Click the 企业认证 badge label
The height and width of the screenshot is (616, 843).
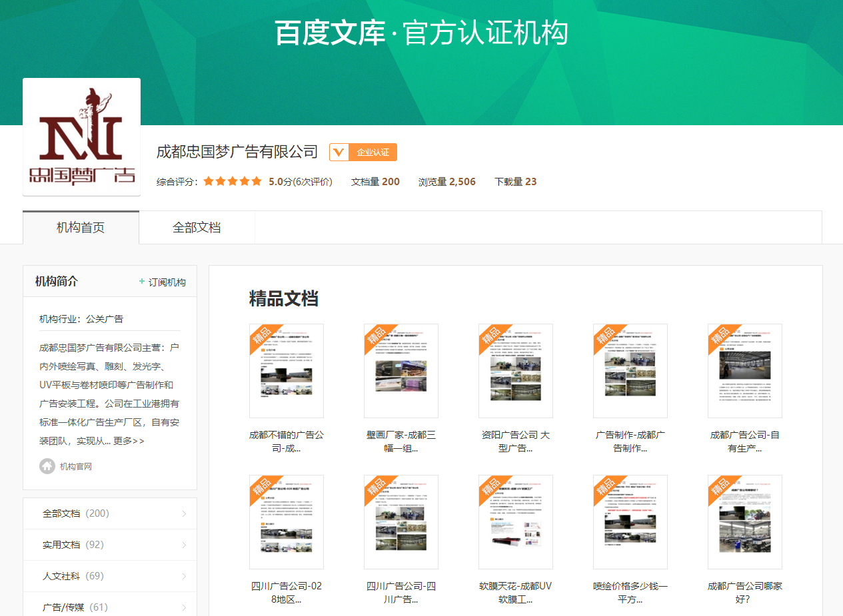point(373,153)
